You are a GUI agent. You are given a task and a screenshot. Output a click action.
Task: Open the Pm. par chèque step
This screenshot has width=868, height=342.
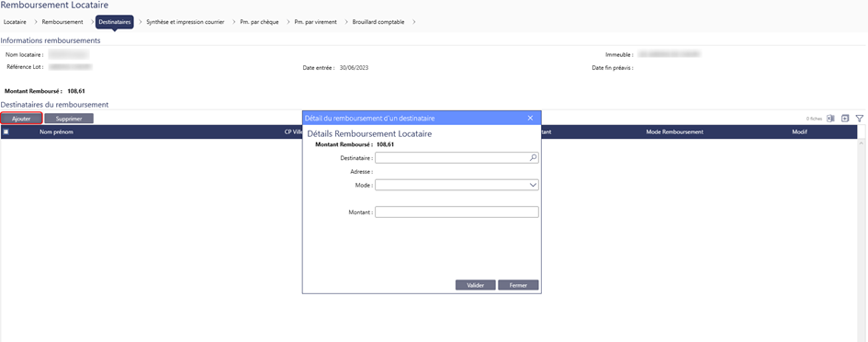[x=259, y=22]
